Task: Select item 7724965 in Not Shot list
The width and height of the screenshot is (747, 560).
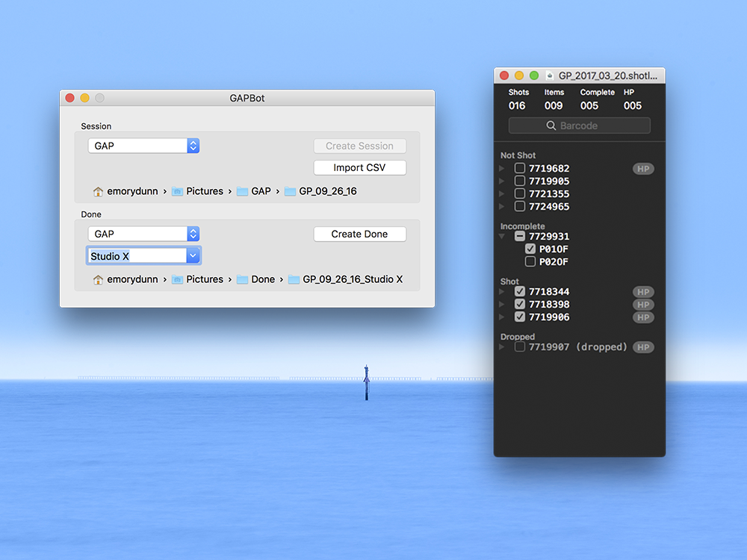Action: pyautogui.click(x=549, y=207)
